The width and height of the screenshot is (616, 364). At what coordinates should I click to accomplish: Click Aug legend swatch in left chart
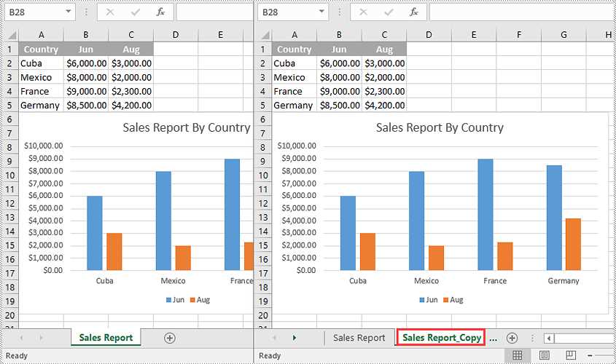pos(192,300)
